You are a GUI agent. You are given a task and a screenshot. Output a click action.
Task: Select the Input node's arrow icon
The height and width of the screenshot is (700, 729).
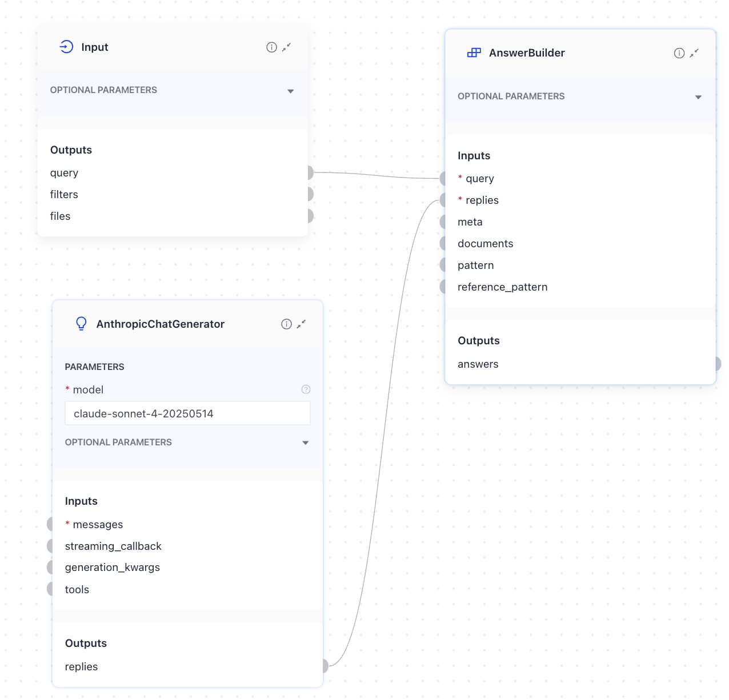coord(67,47)
